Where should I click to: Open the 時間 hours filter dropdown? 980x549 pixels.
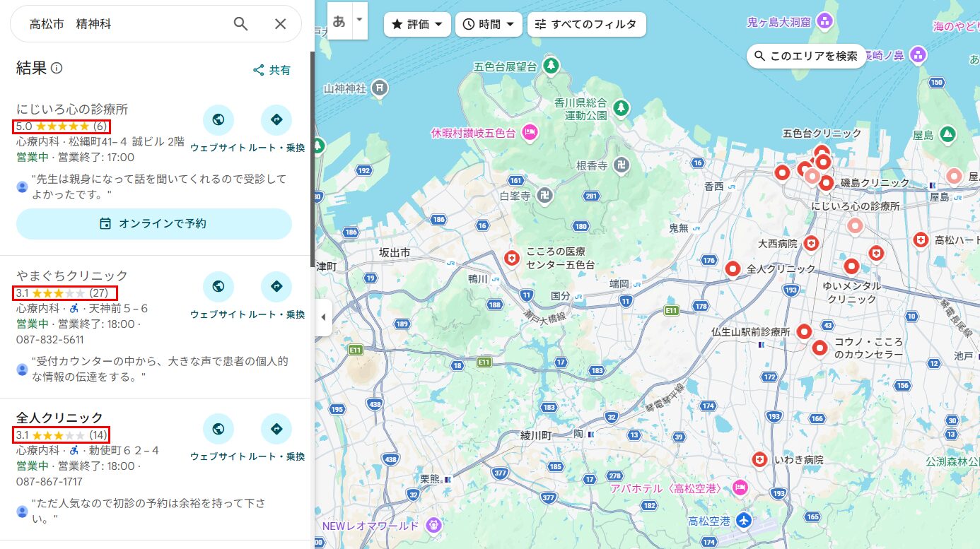pos(489,24)
